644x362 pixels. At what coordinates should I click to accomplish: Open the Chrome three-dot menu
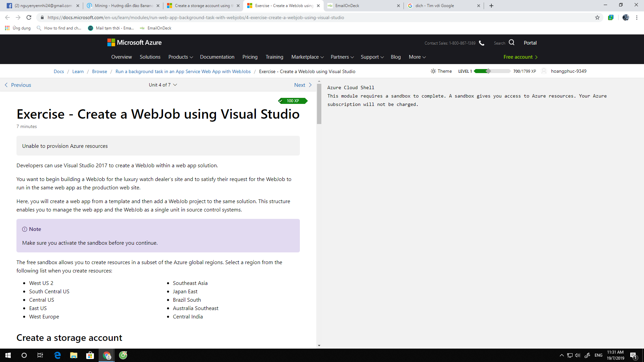tap(637, 17)
